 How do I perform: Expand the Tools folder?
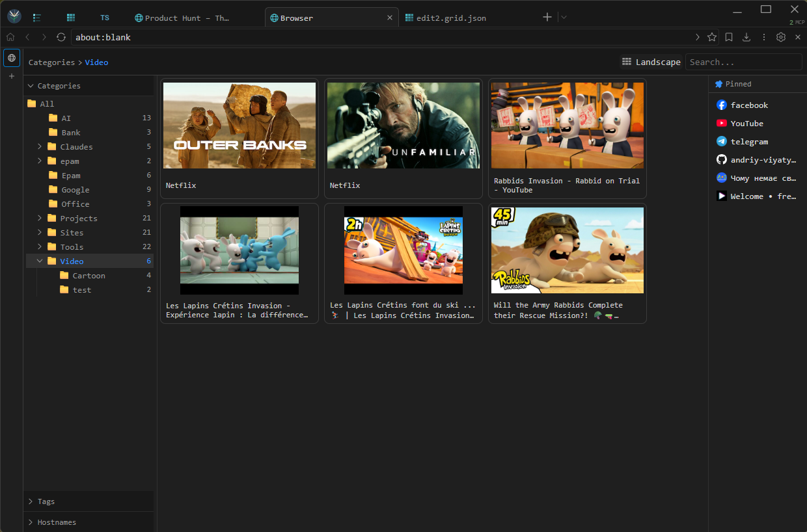(x=40, y=247)
